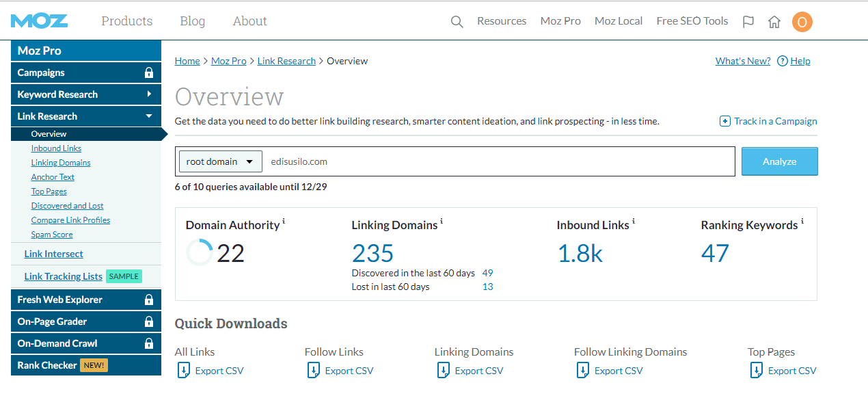Click the SAMPLE badge
The height and width of the screenshot is (396, 868).
tap(124, 276)
